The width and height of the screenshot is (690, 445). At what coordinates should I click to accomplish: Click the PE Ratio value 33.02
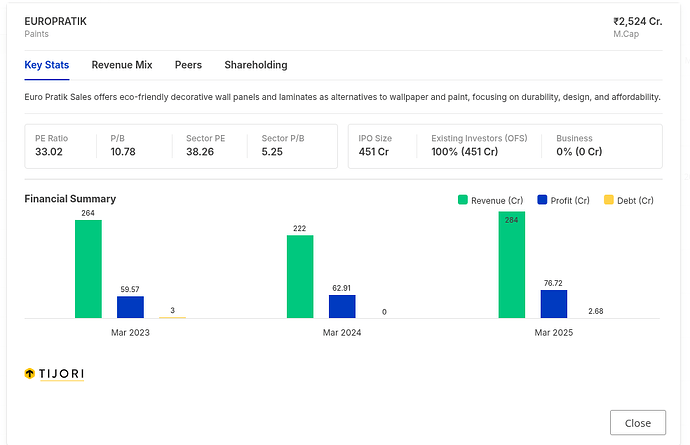pyautogui.click(x=49, y=152)
